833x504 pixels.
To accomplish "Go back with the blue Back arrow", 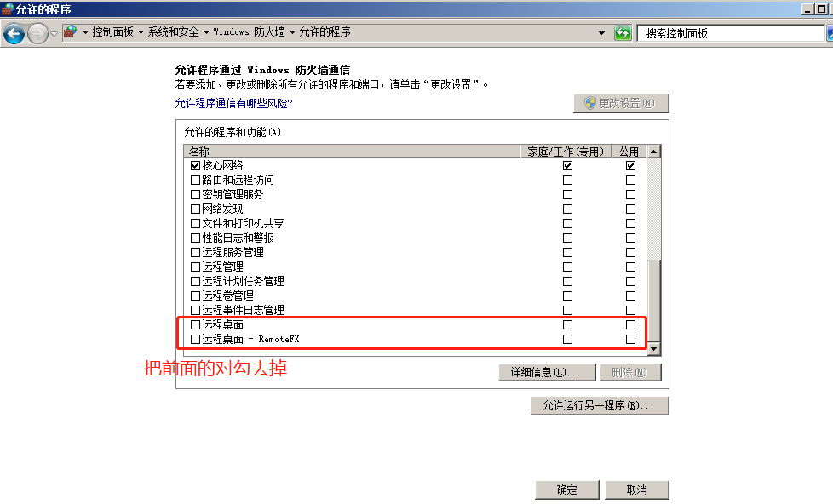I will tap(14, 34).
